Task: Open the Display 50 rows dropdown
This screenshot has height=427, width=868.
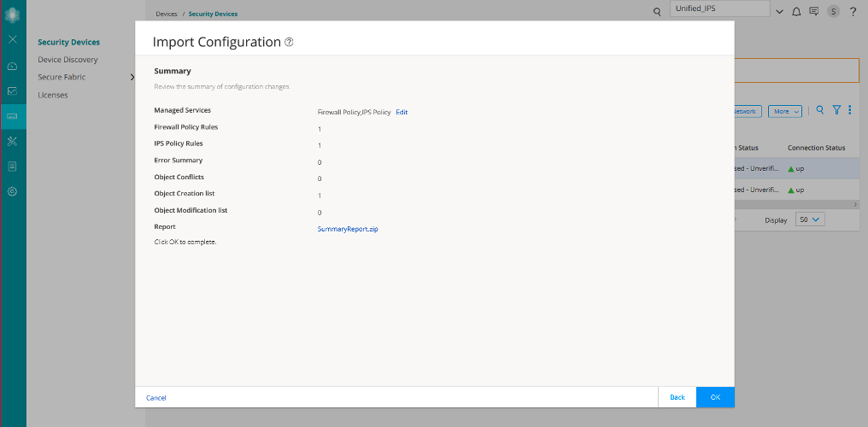Action: click(x=809, y=219)
